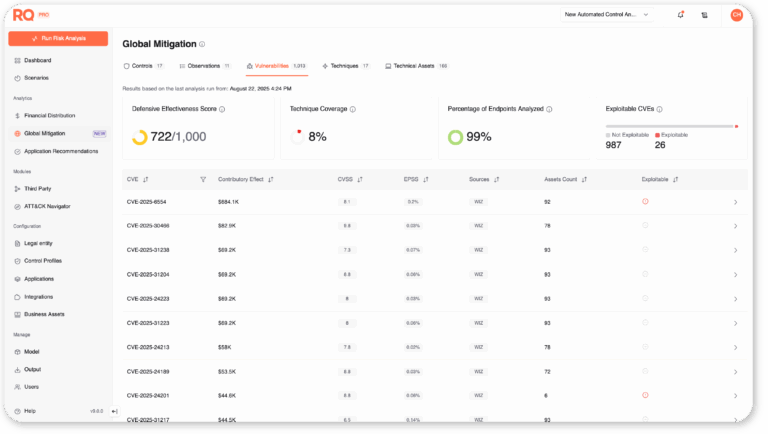Click the info icon beside Global Mitigation title
768x434 pixels.
tap(202, 44)
